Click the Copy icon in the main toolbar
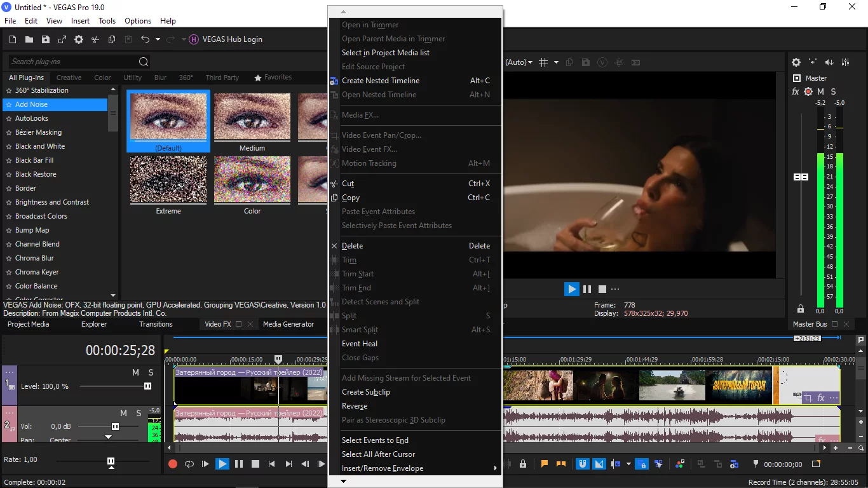 click(x=112, y=39)
